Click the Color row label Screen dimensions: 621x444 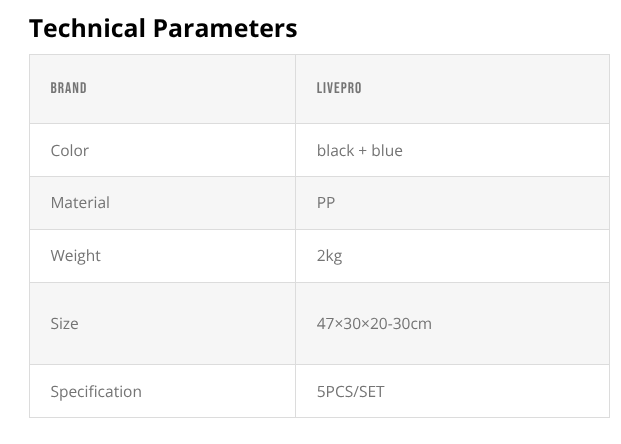[x=69, y=150]
